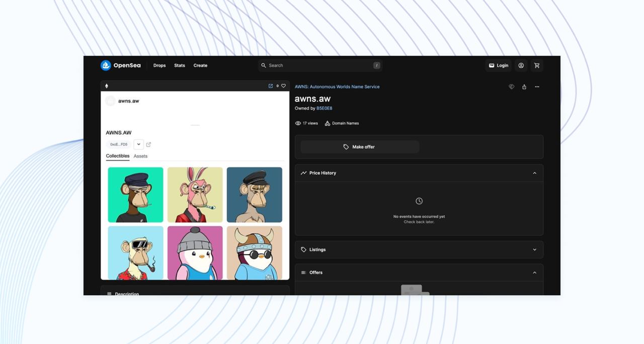Click the Make offer button
The width and height of the screenshot is (644, 344).
pos(360,147)
